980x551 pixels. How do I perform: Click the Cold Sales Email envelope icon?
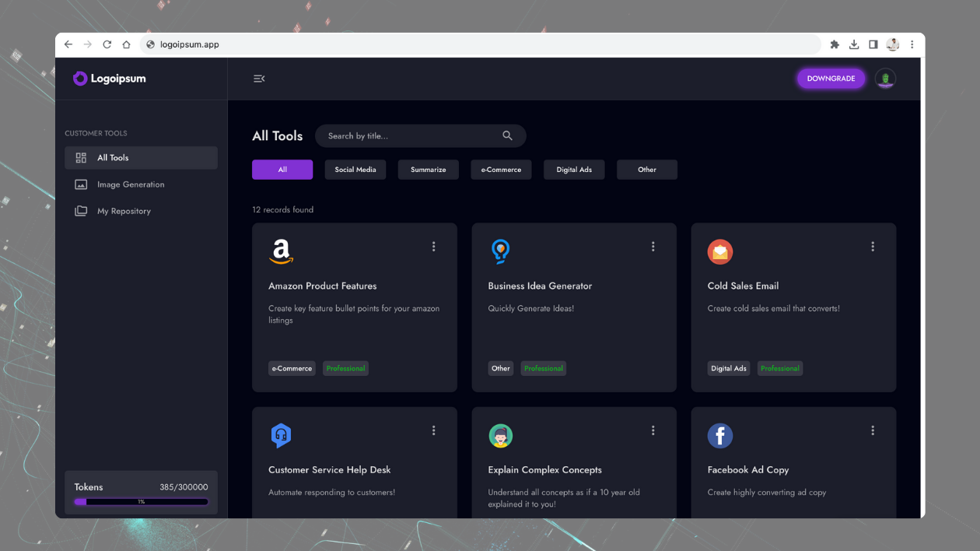(720, 251)
